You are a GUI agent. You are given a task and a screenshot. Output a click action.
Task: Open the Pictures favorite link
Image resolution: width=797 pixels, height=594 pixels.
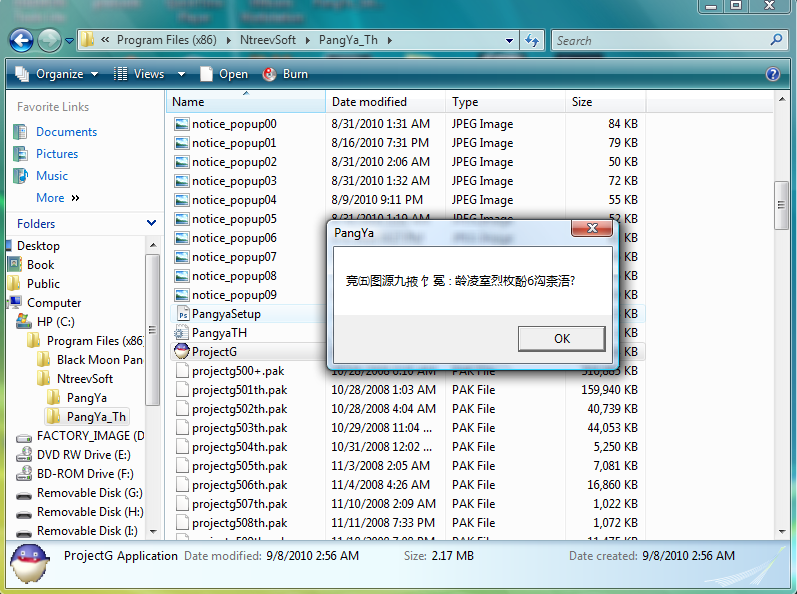tap(57, 154)
